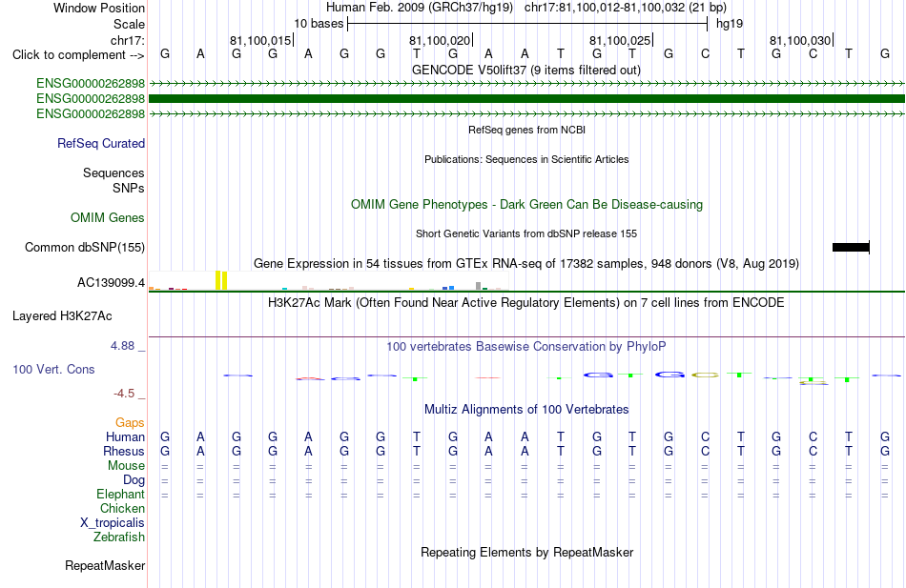Open 'Repeating Elements by RepeatMasker' title
906x588 pixels.
(x=526, y=552)
